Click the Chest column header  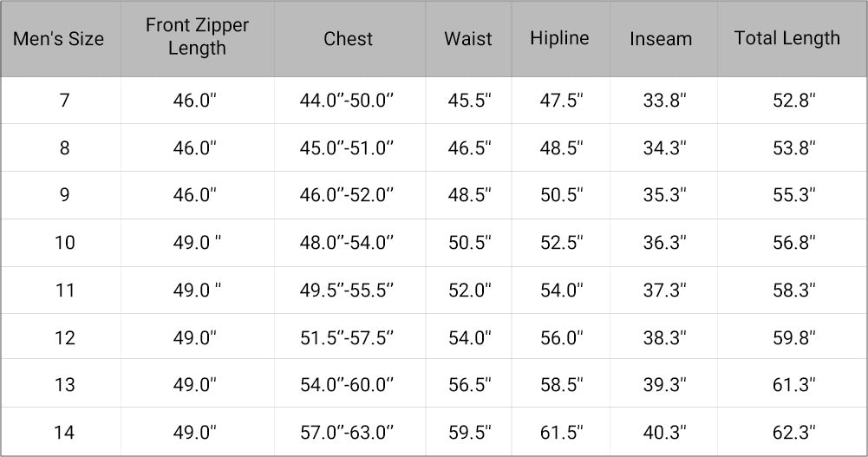(348, 39)
